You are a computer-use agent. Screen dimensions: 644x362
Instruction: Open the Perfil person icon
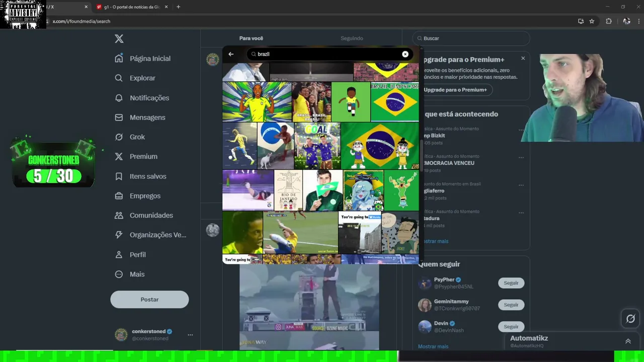point(119,254)
